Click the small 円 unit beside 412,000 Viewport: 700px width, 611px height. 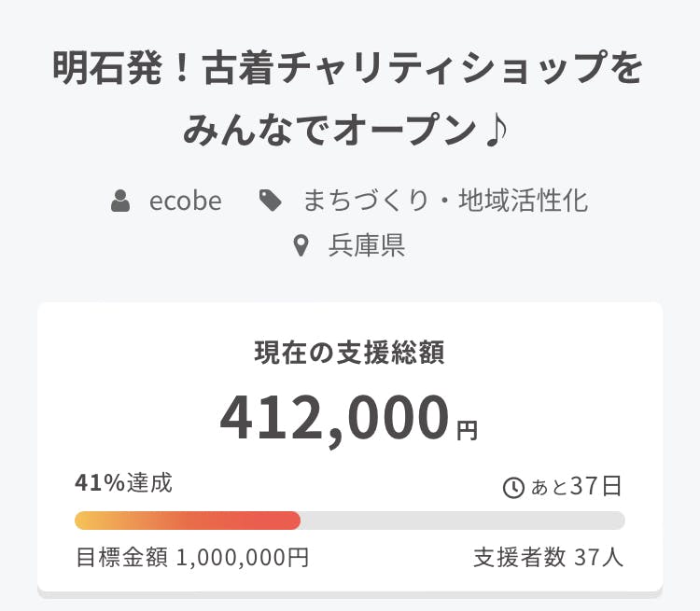467,431
